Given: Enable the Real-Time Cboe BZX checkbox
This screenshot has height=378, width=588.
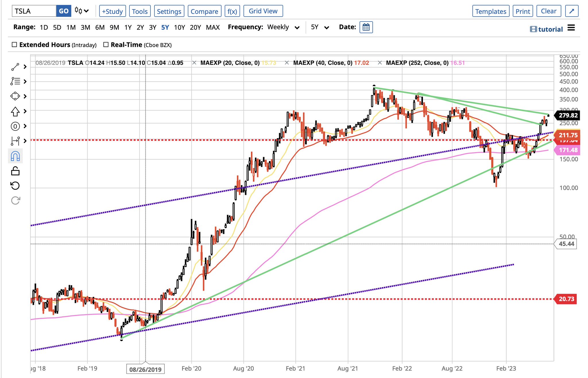Looking at the screenshot, I should tap(106, 45).
